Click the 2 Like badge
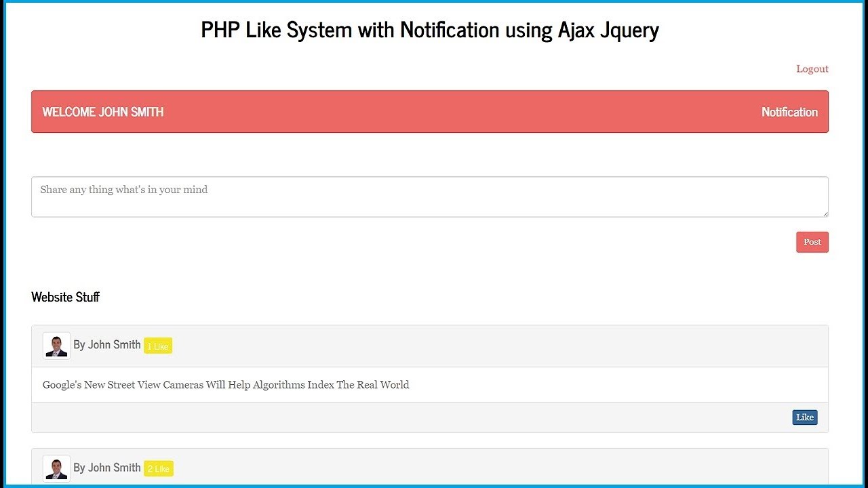This screenshot has height=488, width=868. click(x=159, y=469)
